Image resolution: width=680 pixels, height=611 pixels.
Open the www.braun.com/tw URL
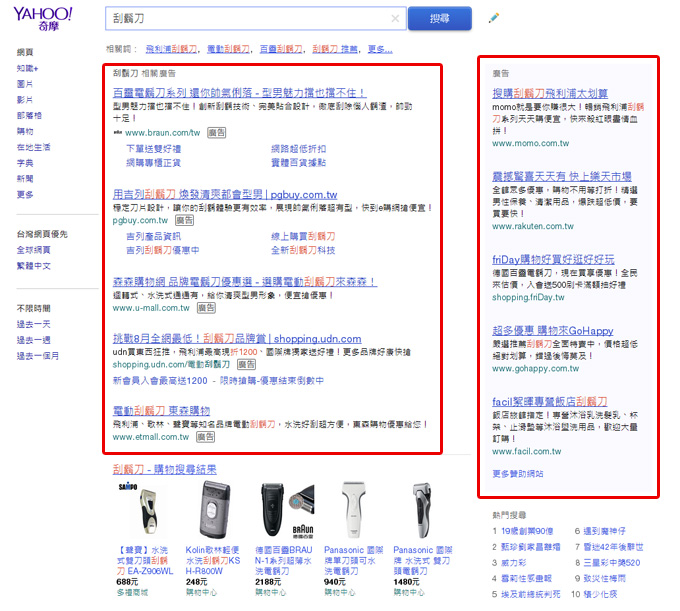tap(163, 133)
